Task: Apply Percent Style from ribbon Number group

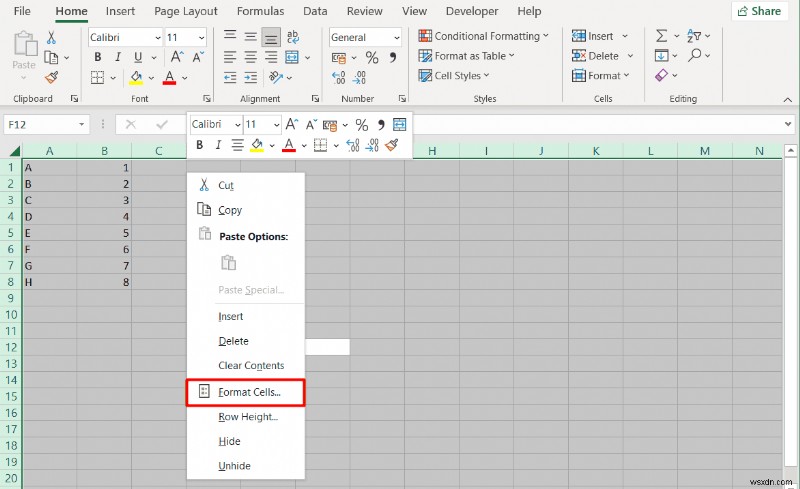Action: 372,58
